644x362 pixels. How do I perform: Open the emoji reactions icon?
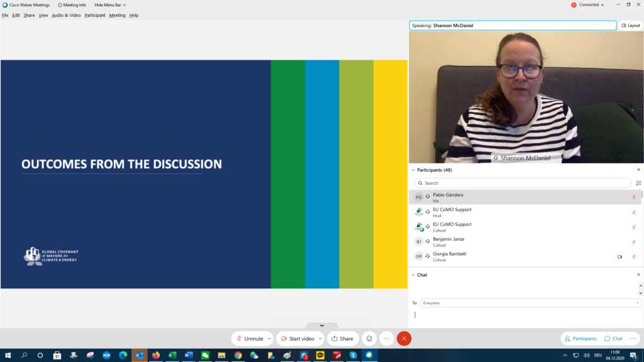coord(369,338)
